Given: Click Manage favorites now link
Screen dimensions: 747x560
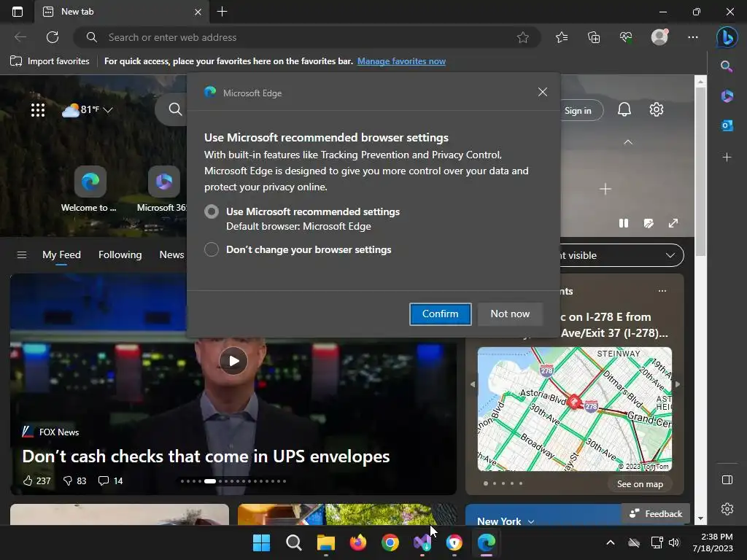Looking at the screenshot, I should (x=402, y=61).
